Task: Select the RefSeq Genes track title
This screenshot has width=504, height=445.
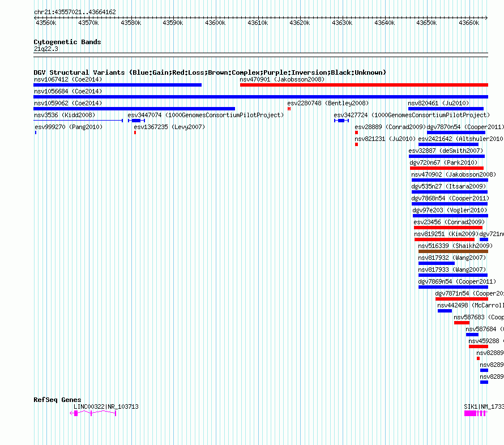Action: (x=57, y=400)
